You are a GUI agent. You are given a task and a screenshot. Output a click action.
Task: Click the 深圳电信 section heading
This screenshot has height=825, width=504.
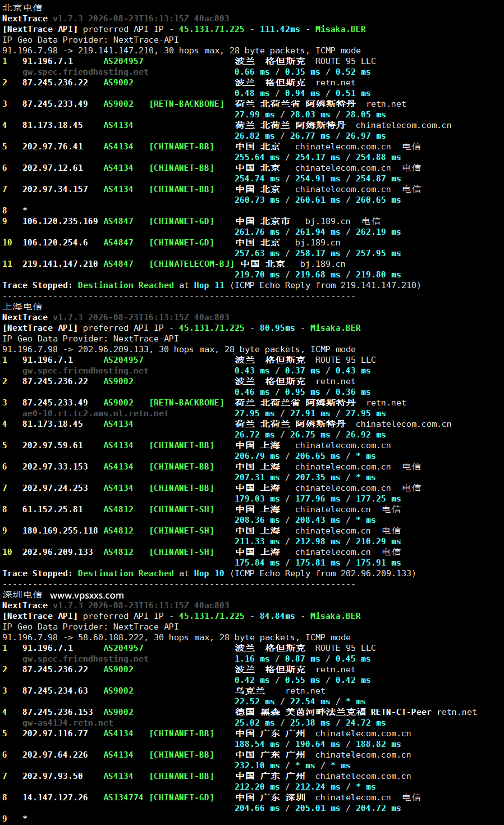(x=22, y=595)
